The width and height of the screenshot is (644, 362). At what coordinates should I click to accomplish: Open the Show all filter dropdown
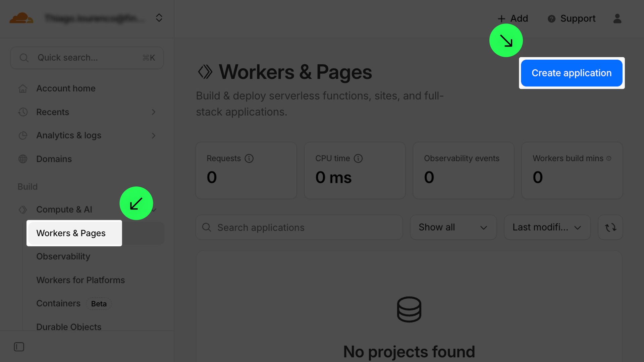(453, 228)
